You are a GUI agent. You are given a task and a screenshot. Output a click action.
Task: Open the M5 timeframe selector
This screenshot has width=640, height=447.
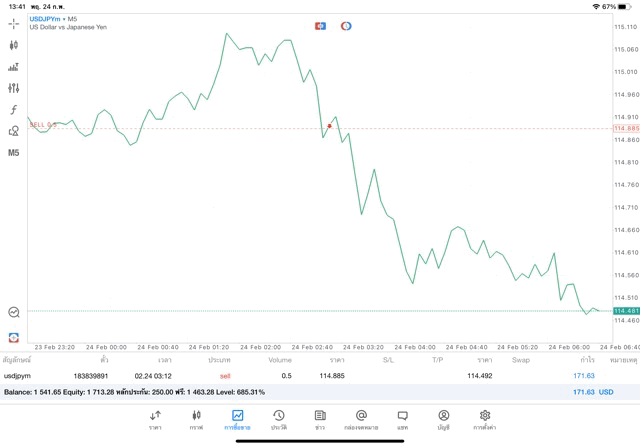click(x=14, y=153)
